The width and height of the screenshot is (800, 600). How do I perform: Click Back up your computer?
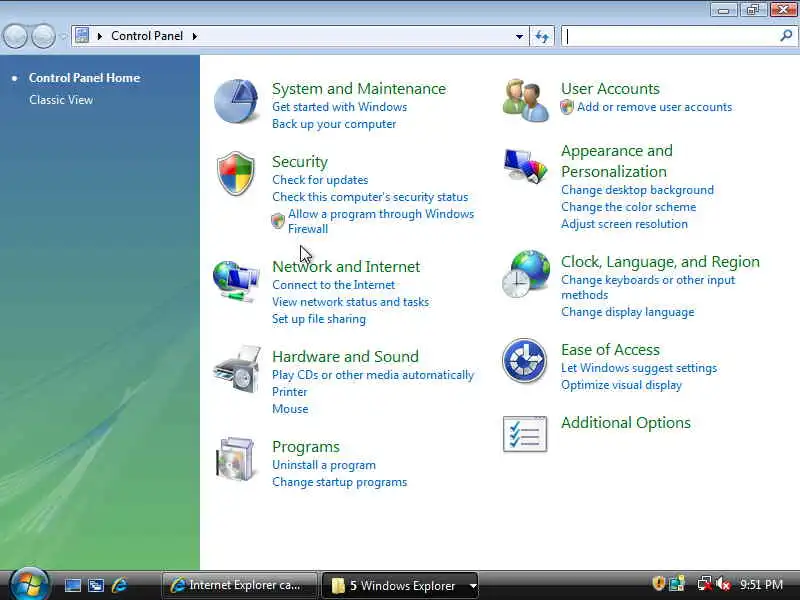(334, 124)
